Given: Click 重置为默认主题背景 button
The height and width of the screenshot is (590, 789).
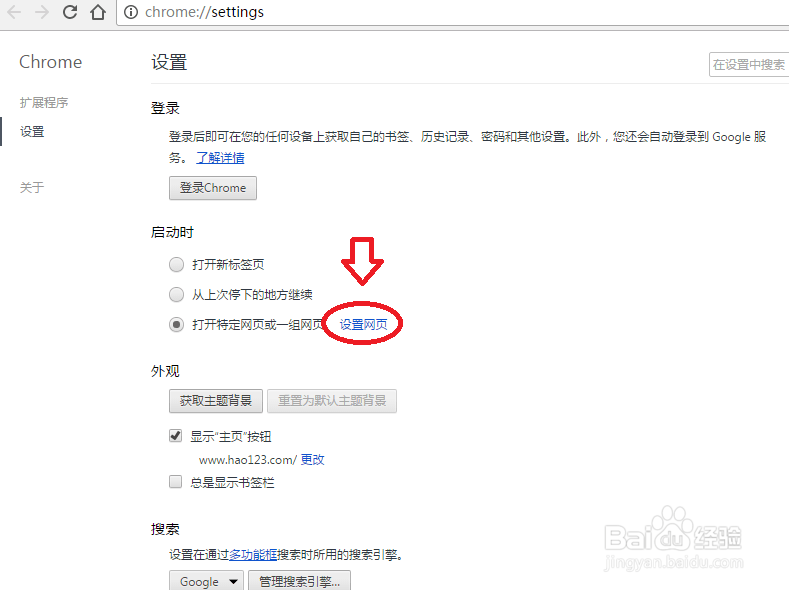Looking at the screenshot, I should pyautogui.click(x=332, y=401).
